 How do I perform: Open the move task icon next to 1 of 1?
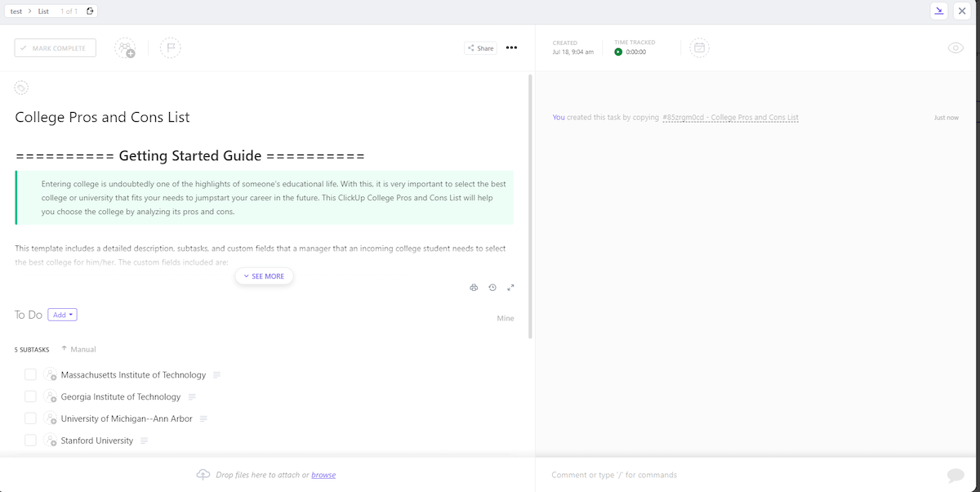click(90, 11)
